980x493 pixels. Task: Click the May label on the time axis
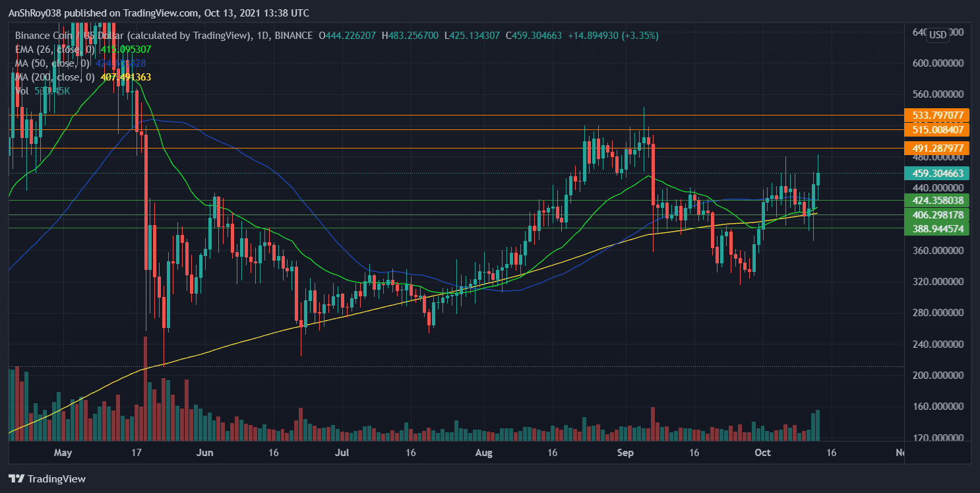63,453
